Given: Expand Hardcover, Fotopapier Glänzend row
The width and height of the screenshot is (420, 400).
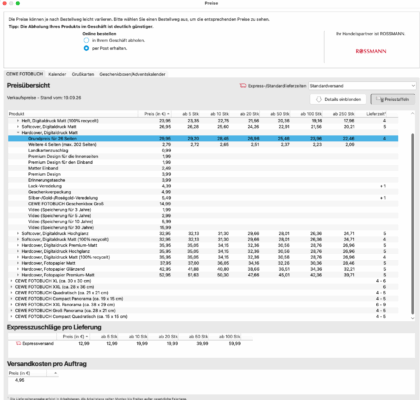Looking at the screenshot, I should (x=18, y=269).
